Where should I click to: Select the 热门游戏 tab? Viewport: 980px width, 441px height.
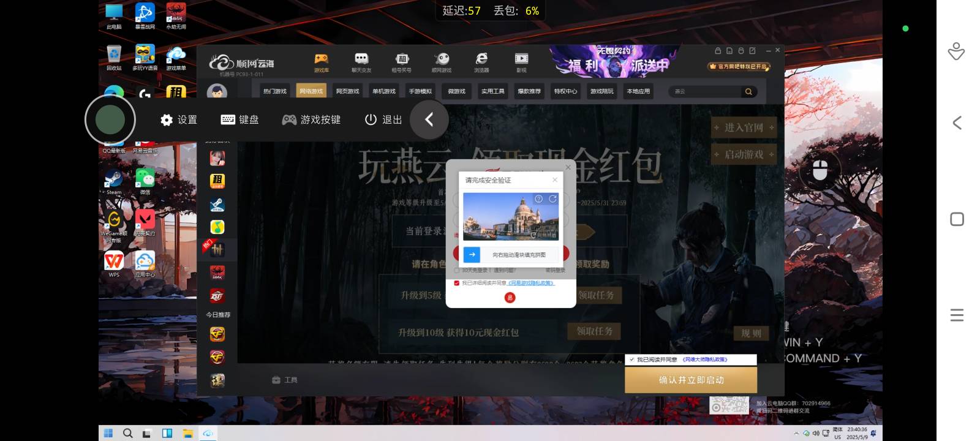(x=275, y=91)
